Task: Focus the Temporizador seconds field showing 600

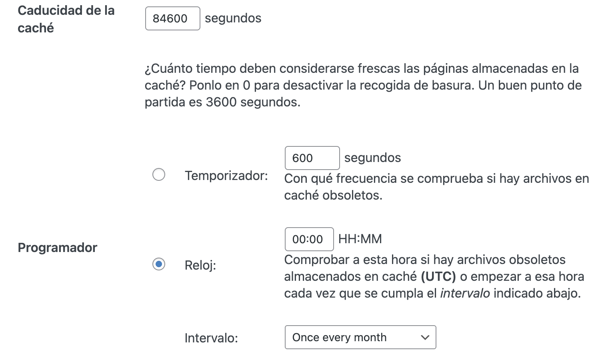Action: tap(312, 158)
